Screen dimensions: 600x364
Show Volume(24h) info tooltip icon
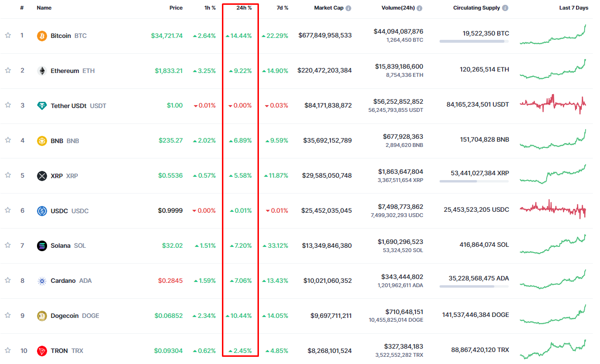(420, 8)
